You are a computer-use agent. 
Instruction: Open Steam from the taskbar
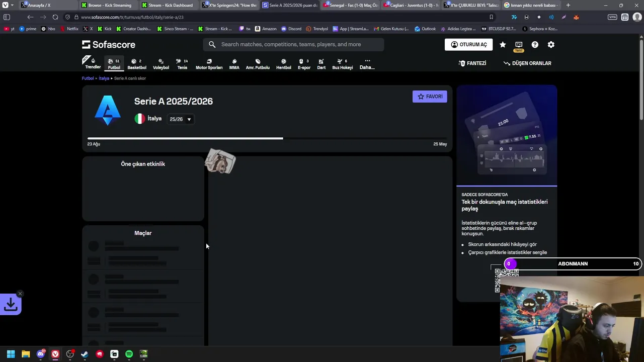[85, 354]
